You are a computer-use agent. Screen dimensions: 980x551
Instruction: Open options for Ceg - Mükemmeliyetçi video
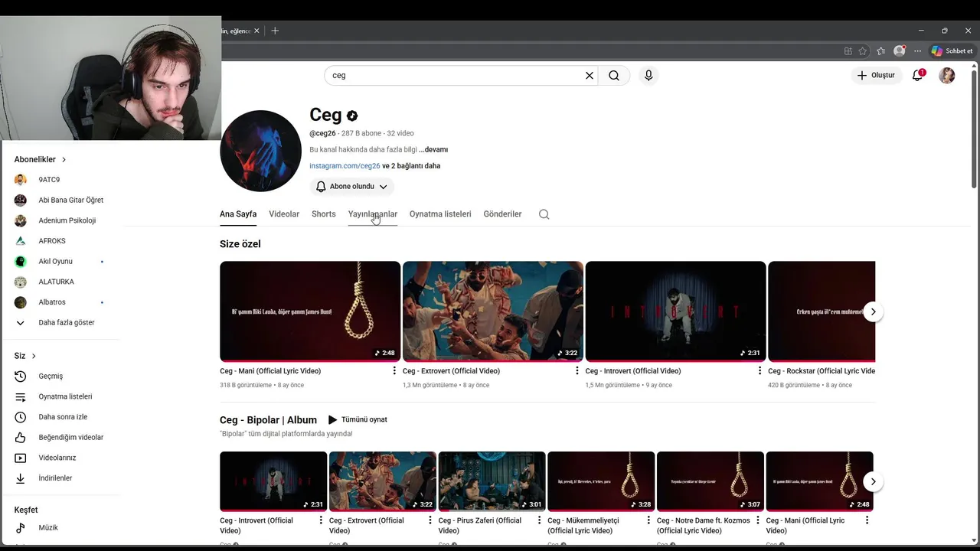pyautogui.click(x=648, y=520)
